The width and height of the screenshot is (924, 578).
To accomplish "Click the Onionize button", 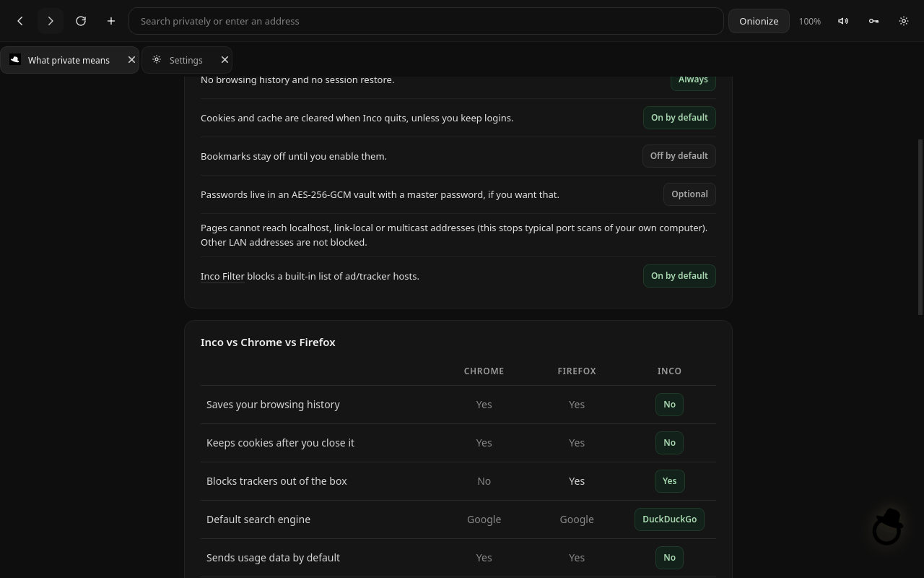I will click(x=759, y=21).
